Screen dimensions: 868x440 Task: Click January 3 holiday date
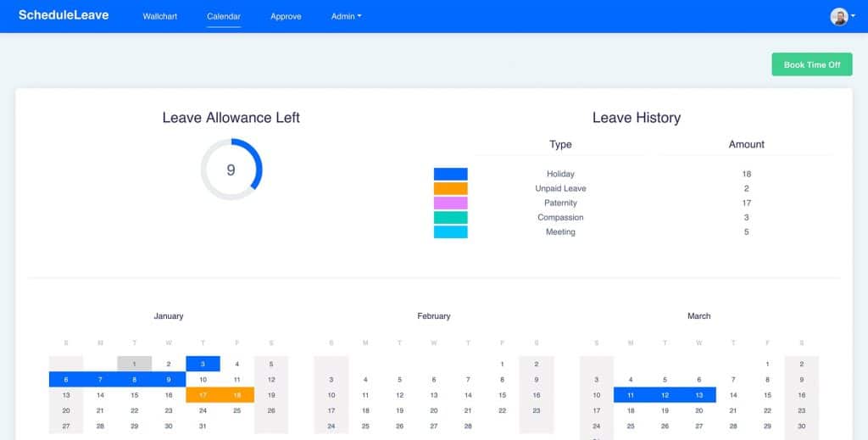(x=203, y=364)
